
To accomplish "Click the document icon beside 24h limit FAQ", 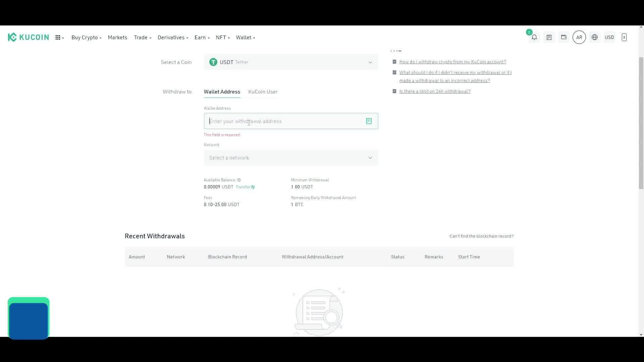I will (394, 91).
